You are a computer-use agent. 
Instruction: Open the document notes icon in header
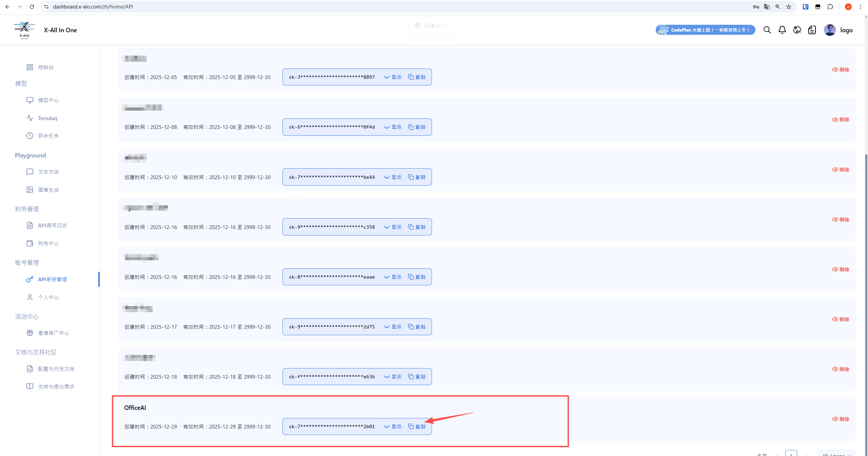coord(812,30)
